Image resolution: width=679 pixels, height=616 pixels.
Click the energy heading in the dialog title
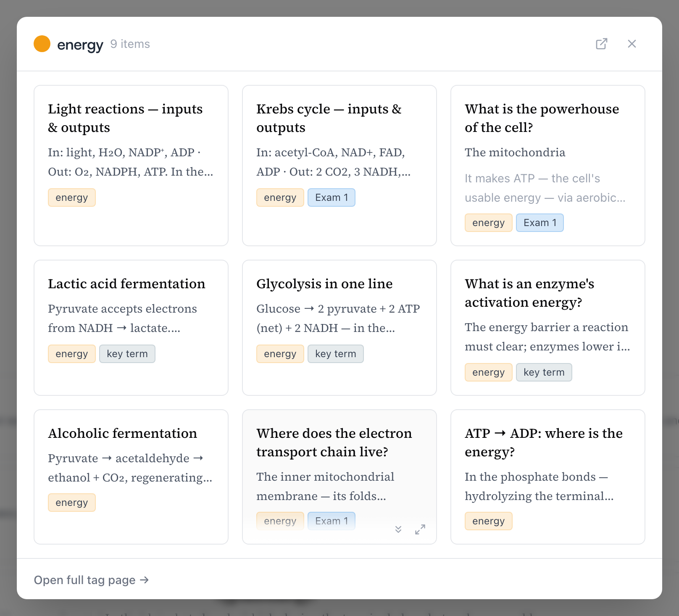(80, 45)
